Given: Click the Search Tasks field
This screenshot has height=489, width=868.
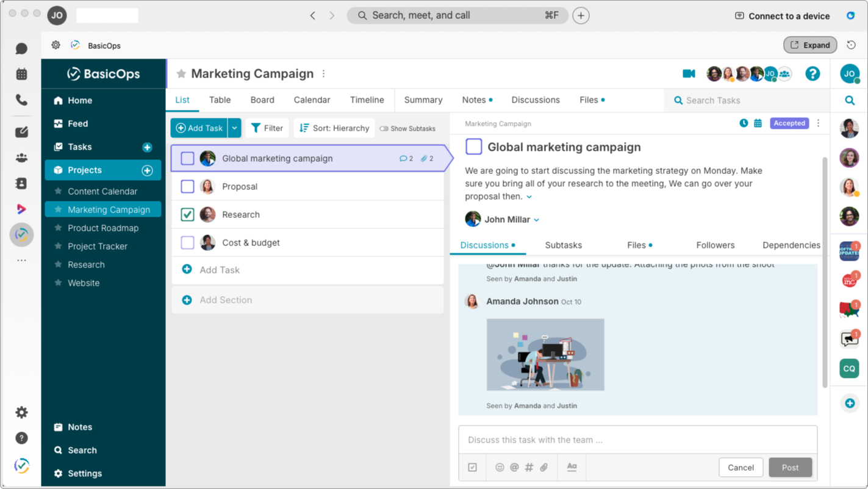Looking at the screenshot, I should [747, 100].
